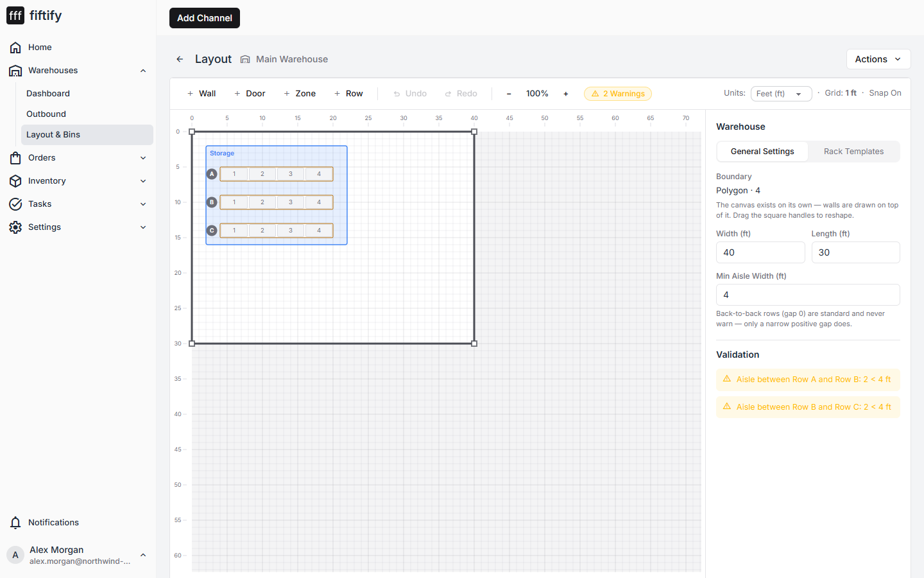The width and height of the screenshot is (924, 578).
Task: Select bin 4 in Row C
Action: (319, 231)
